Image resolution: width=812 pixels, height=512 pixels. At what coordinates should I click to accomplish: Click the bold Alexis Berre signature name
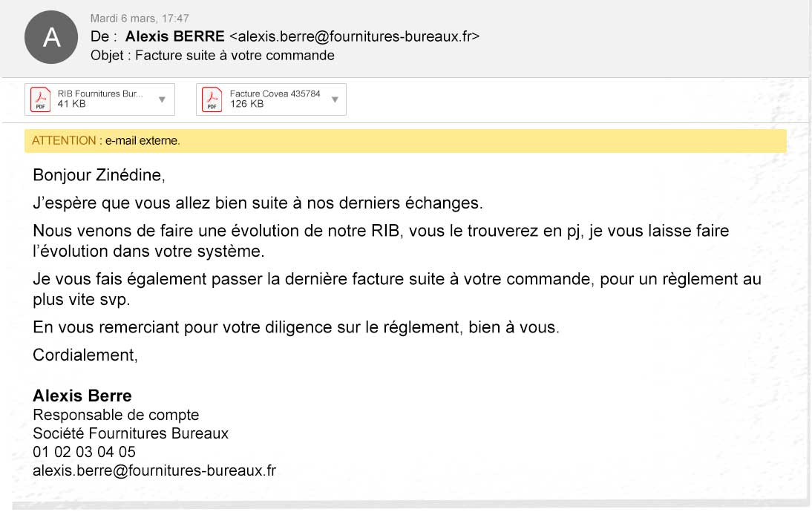point(82,396)
